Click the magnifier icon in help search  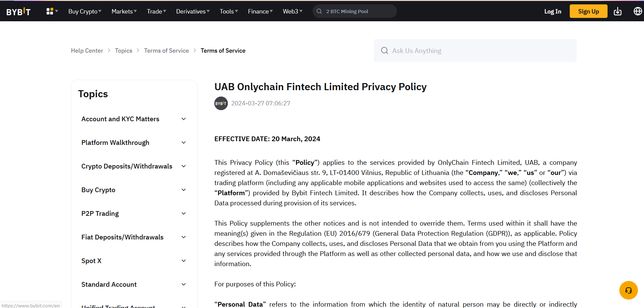click(384, 51)
